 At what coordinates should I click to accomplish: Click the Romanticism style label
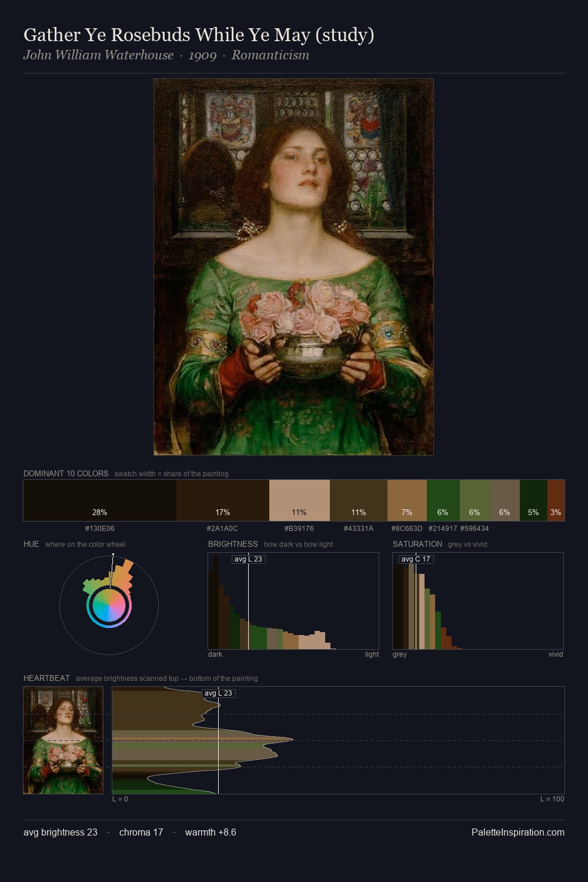point(270,55)
